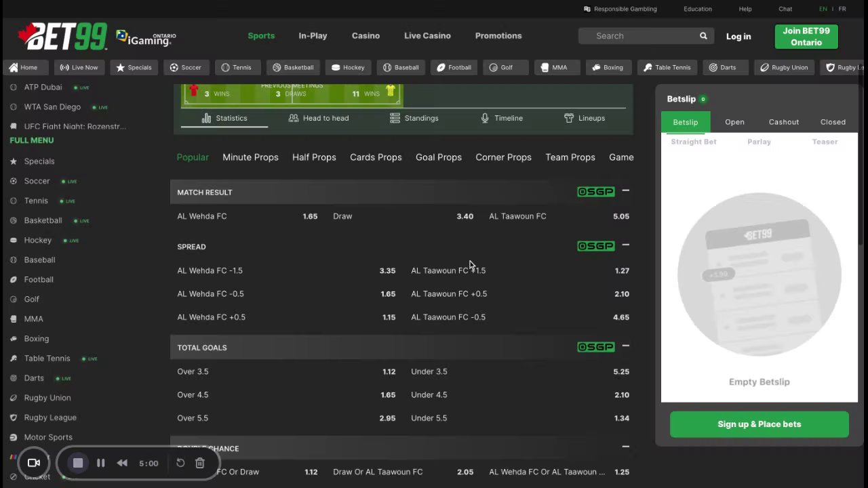Open the Lineups tab
Viewport: 868px width, 488px height.
pyautogui.click(x=585, y=118)
